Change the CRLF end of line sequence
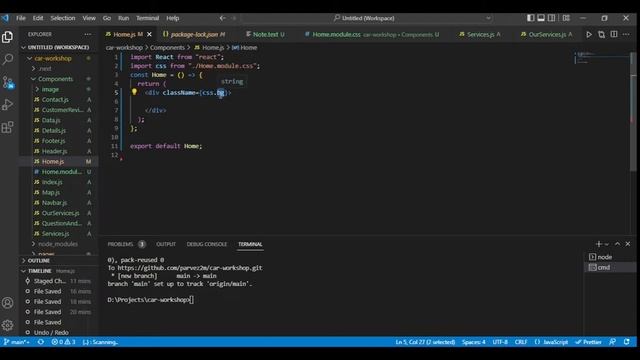Image resolution: width=640 pixels, height=360 pixels. click(521, 342)
